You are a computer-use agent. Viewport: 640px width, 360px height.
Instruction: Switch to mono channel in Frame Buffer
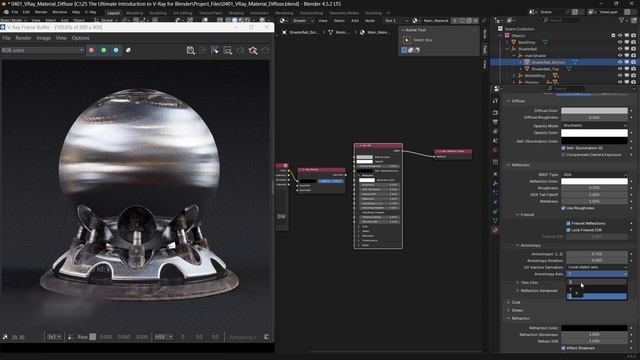[x=128, y=50]
